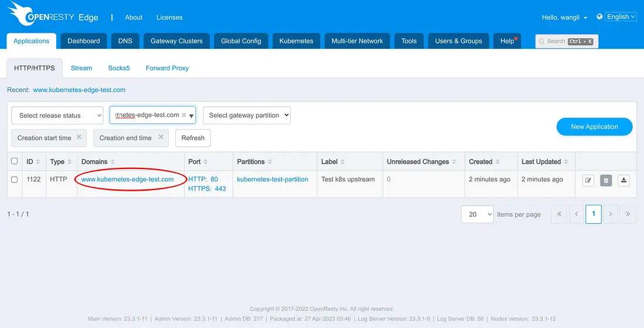Tick the checkbox for row 1122
The width and height of the screenshot is (644, 328).
pyautogui.click(x=15, y=180)
